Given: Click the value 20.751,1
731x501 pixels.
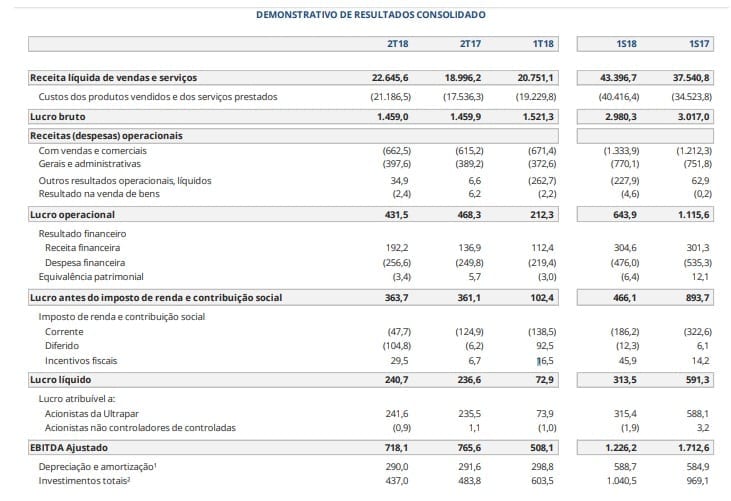Looking at the screenshot, I should click(535, 78).
